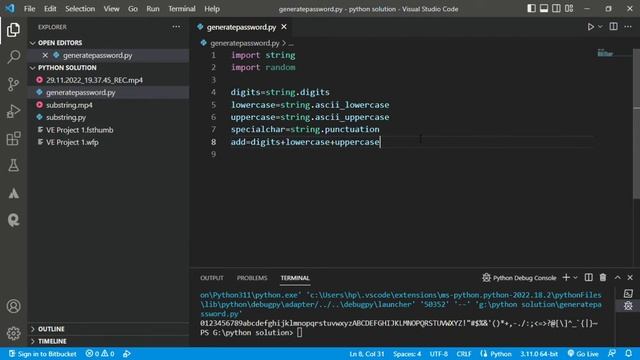The image size is (640, 360).
Task: Click Ln 8, Col 31 cursor position
Action: point(367,354)
